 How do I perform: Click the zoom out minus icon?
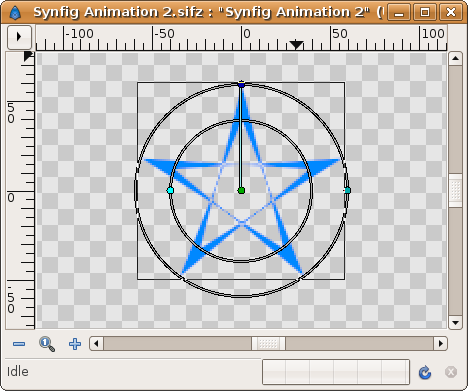point(19,344)
